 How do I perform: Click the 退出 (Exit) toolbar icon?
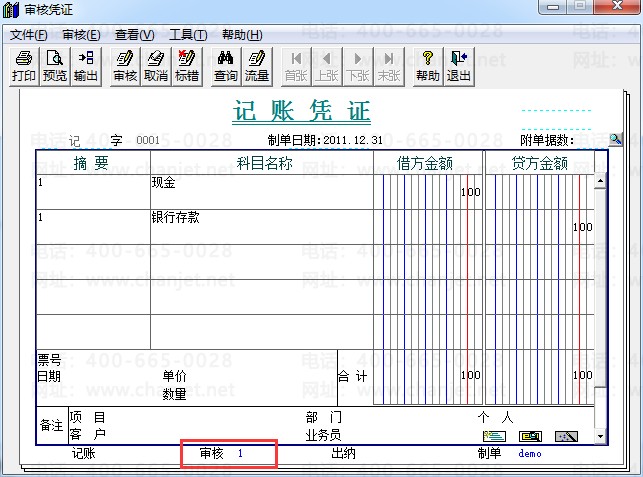[459, 66]
